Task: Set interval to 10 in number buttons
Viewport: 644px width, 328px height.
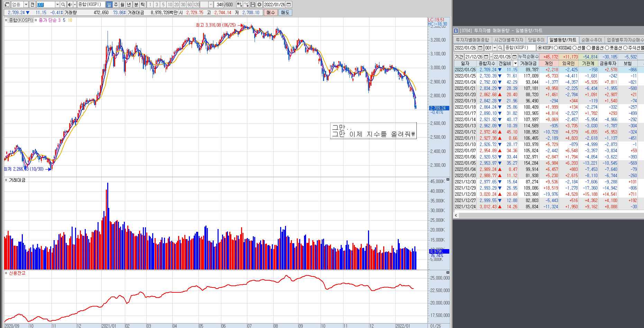Action: [x=170, y=4]
